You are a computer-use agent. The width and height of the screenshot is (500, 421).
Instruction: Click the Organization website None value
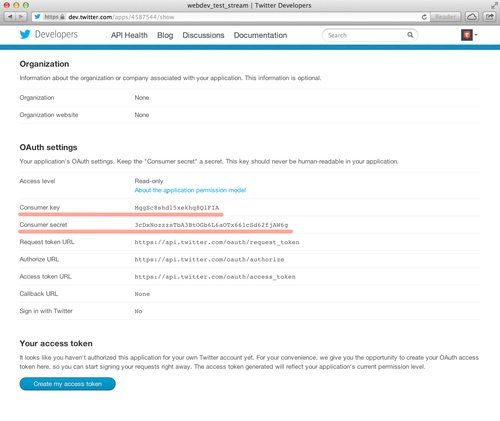click(142, 115)
